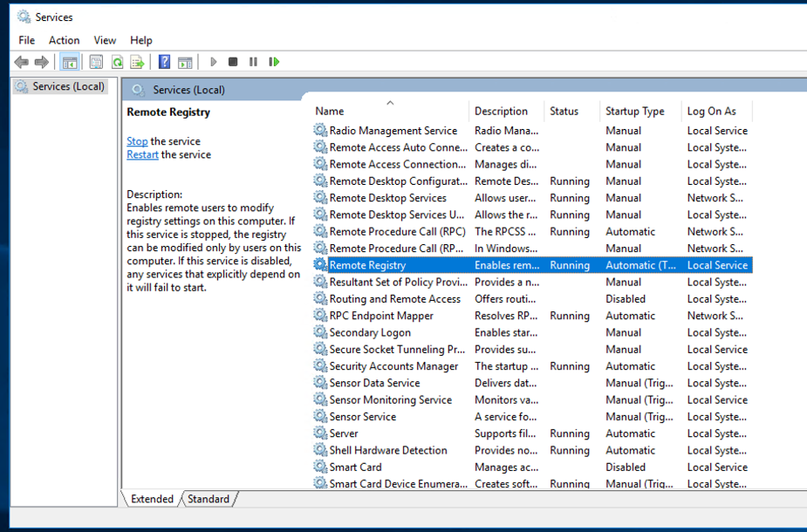Click Disabled startup type of Smart Card
This screenshot has width=807, height=532.
[x=626, y=467]
